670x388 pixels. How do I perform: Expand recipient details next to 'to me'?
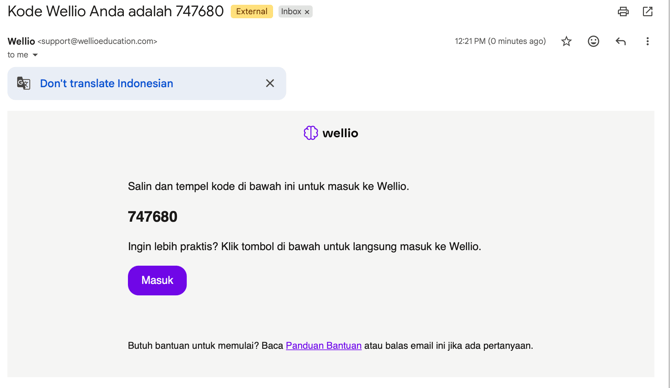coord(35,55)
